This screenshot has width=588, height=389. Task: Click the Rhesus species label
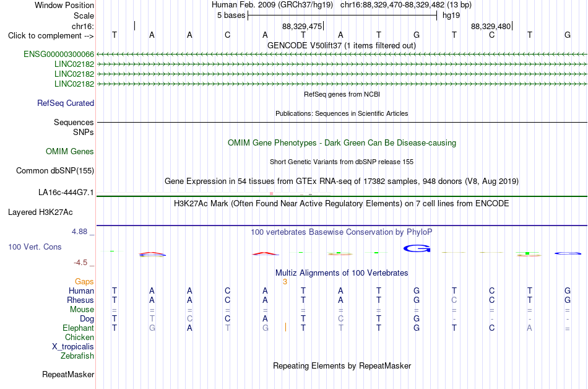(80, 300)
